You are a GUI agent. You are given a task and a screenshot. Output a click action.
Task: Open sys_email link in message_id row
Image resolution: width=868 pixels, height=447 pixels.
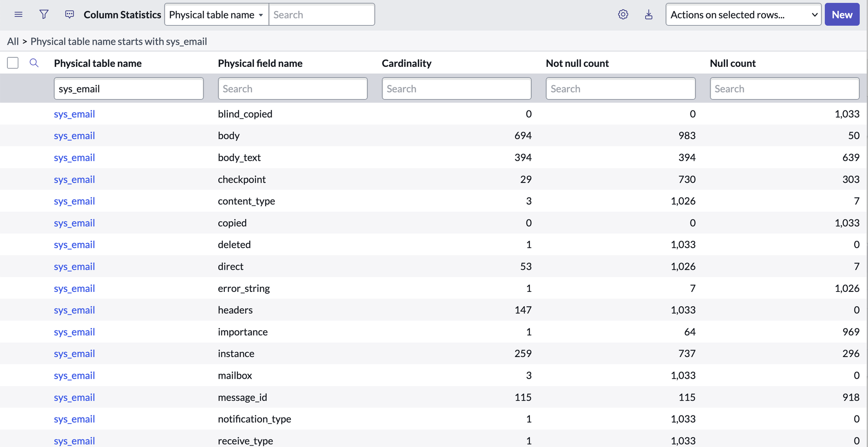pyautogui.click(x=74, y=397)
